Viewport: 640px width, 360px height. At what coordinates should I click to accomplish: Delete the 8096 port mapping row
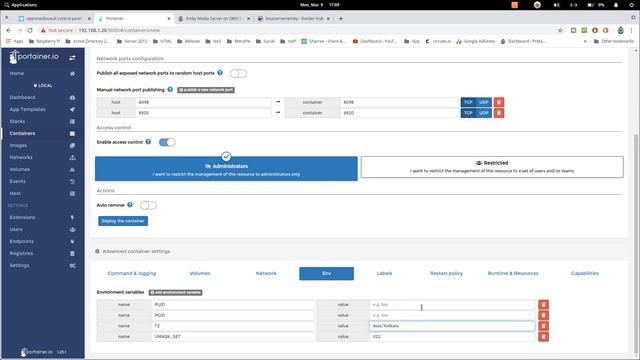tap(499, 102)
